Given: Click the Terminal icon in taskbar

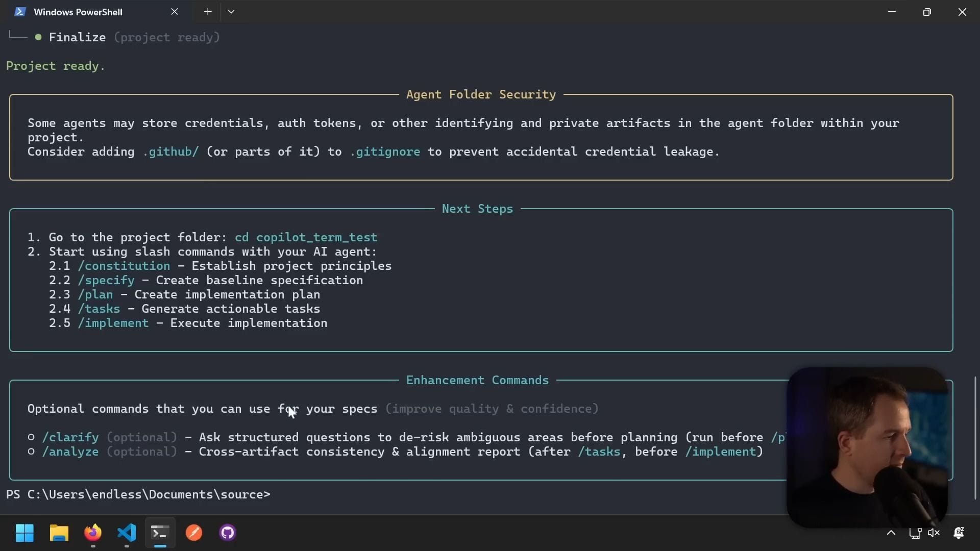Looking at the screenshot, I should (160, 533).
